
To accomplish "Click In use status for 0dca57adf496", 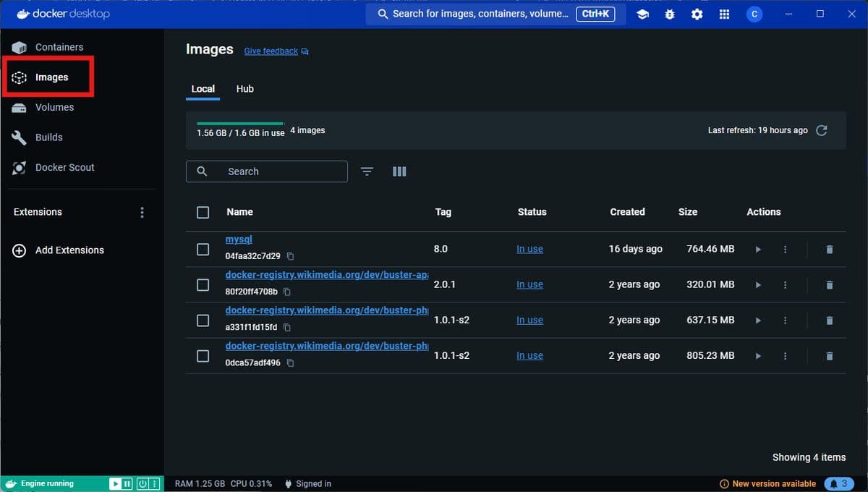I will point(529,355).
